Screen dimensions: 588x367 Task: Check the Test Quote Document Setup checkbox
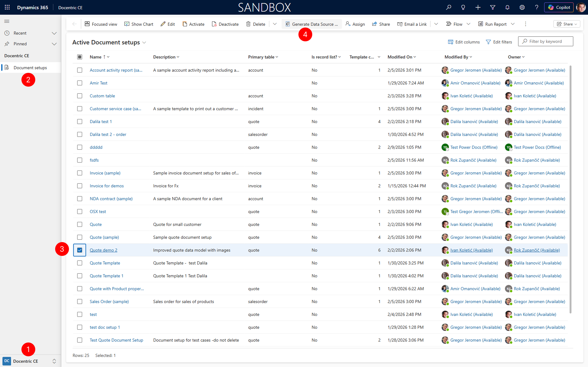click(x=80, y=340)
